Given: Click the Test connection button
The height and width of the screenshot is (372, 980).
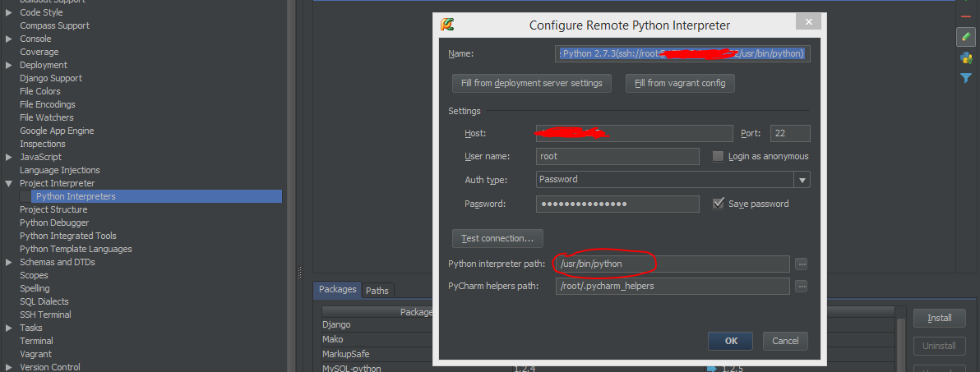Looking at the screenshot, I should 497,238.
